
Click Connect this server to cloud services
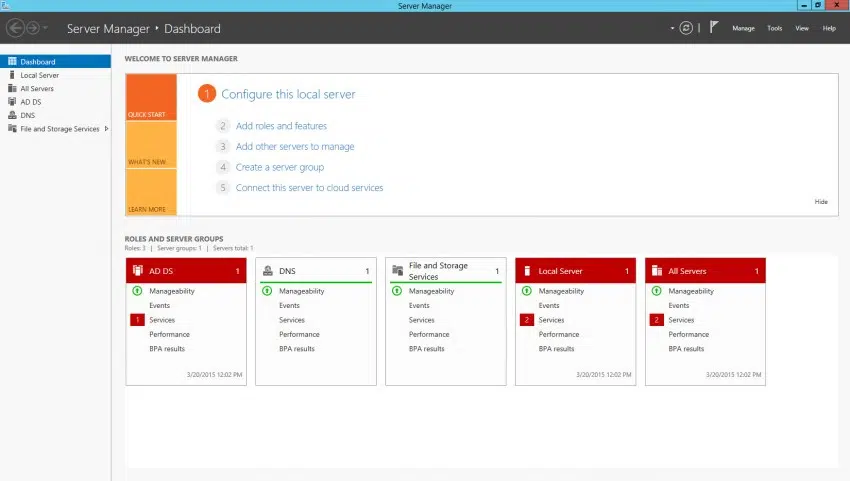coord(310,188)
